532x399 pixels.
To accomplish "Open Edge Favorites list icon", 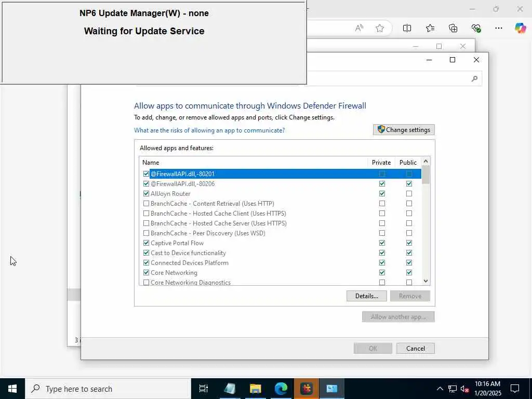I will [x=430, y=28].
